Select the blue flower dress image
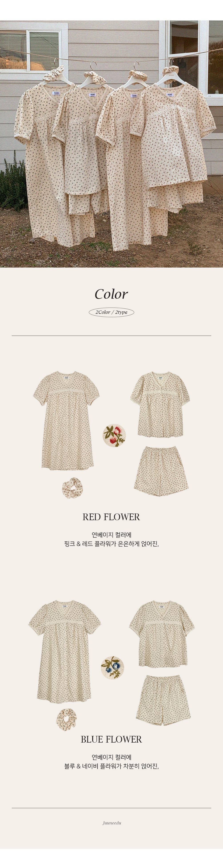Viewport: 223px width, 868px height. (x=65, y=651)
